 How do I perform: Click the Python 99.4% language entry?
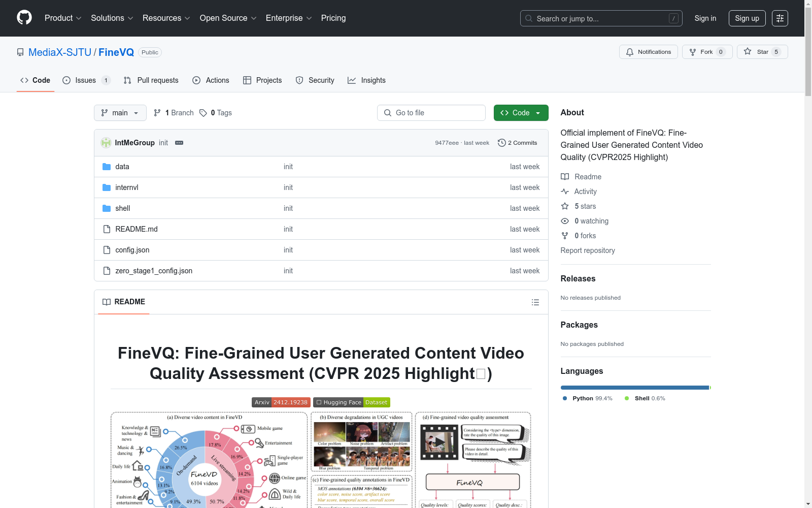(x=588, y=398)
